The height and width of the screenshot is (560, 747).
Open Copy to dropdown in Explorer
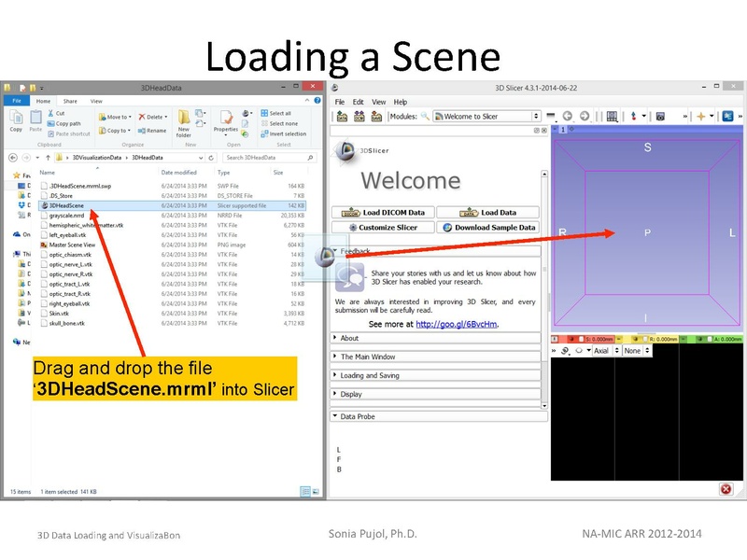click(x=115, y=131)
